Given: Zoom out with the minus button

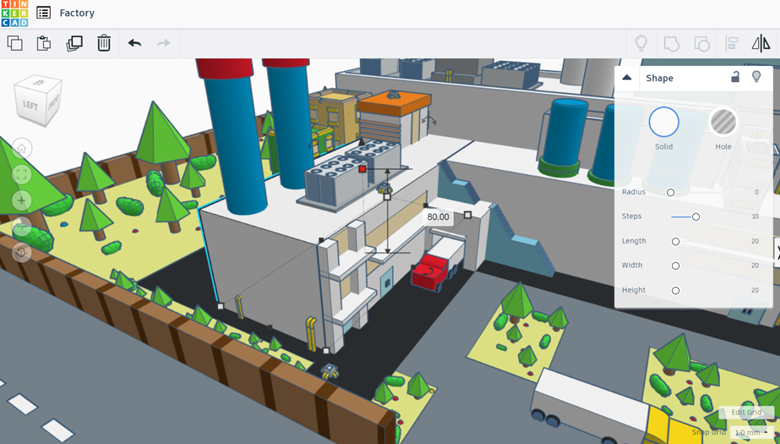Looking at the screenshot, I should 21,226.
